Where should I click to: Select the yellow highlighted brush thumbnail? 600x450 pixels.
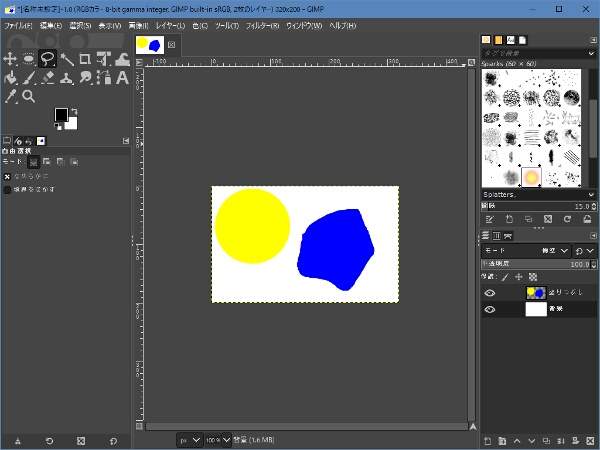tap(532, 177)
